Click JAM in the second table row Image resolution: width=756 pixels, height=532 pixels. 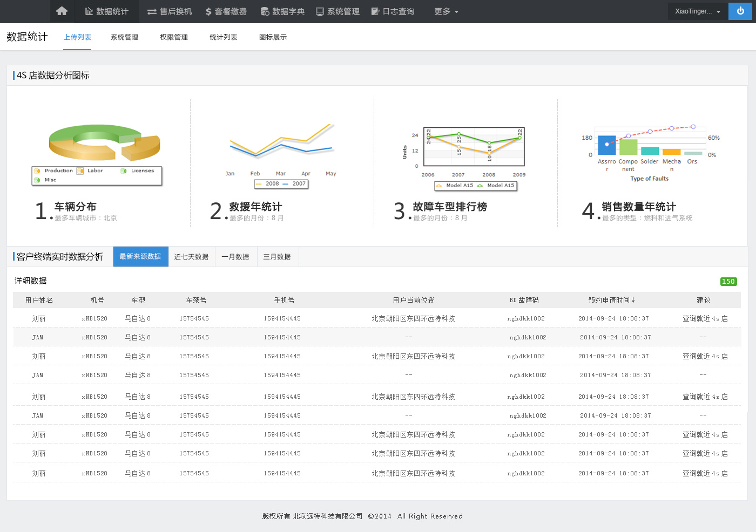38,337
